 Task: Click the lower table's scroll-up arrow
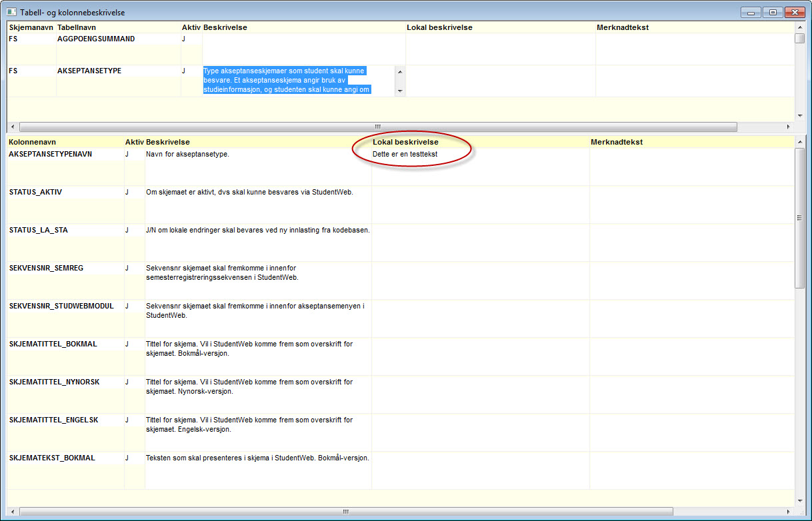(x=799, y=141)
